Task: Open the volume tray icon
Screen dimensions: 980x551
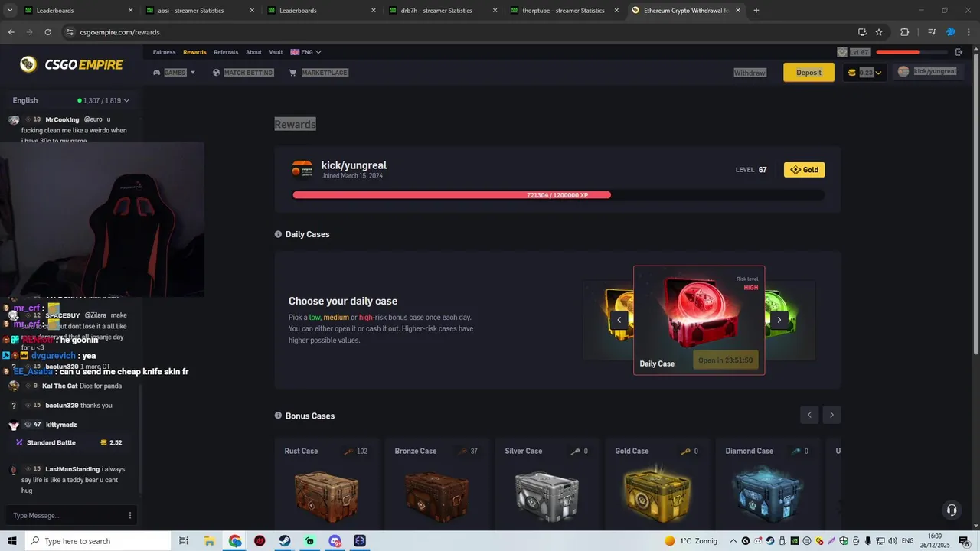Action: tap(893, 541)
